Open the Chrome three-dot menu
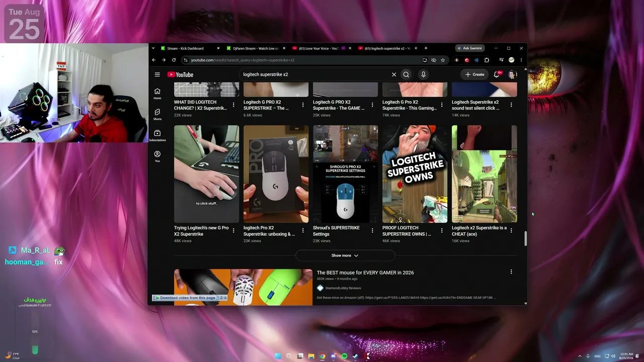Image resolution: width=644 pixels, height=362 pixels. click(521, 60)
